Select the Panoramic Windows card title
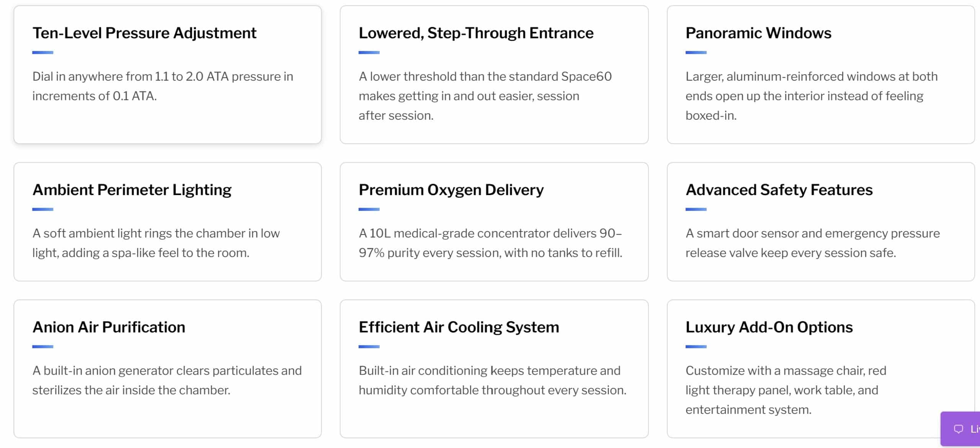This screenshot has height=448, width=980. (758, 33)
